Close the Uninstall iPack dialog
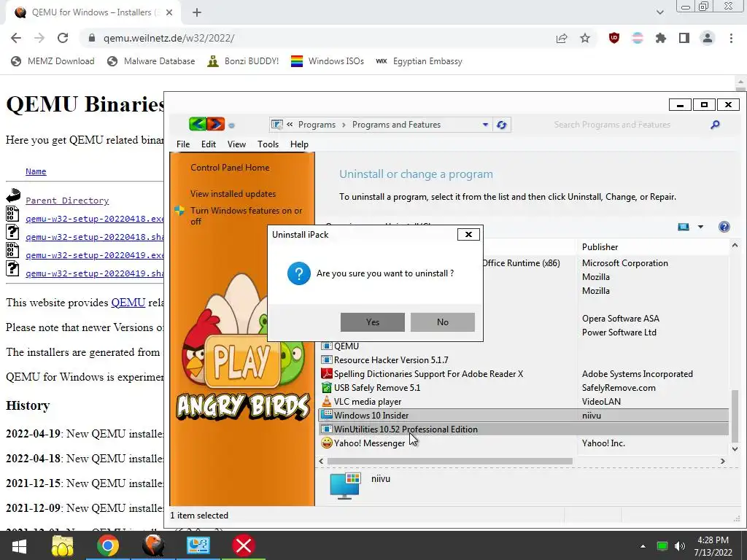The image size is (747, 560). 468,234
